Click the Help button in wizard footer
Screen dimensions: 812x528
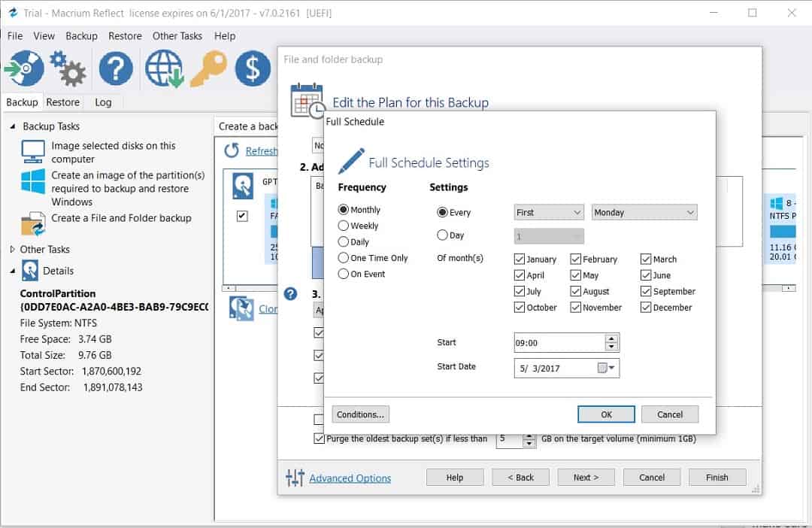click(455, 477)
